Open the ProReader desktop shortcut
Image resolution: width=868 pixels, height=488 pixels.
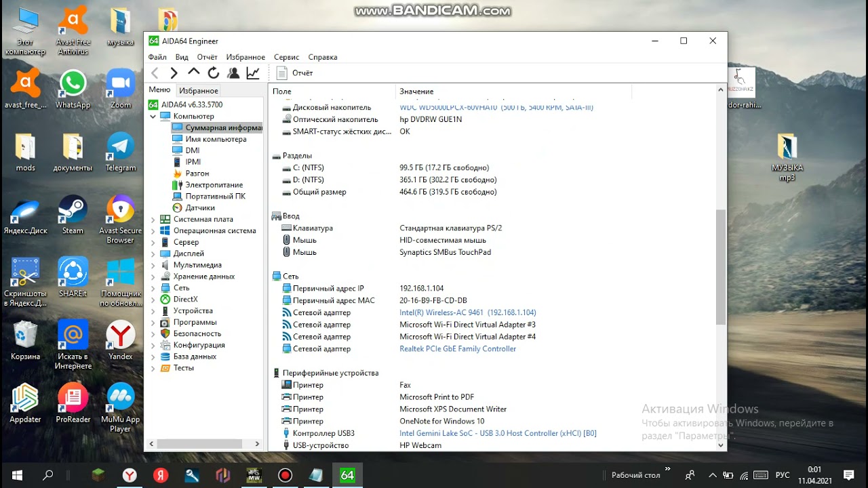click(x=73, y=403)
